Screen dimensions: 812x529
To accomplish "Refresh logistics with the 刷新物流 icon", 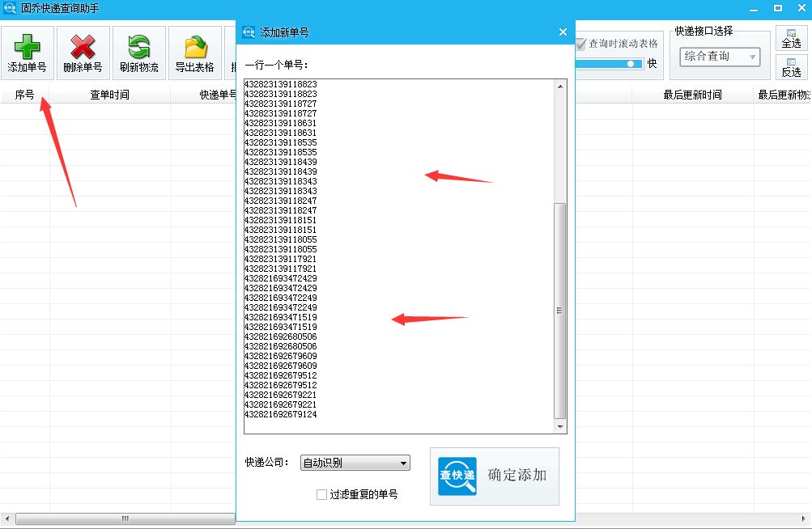I will (138, 47).
